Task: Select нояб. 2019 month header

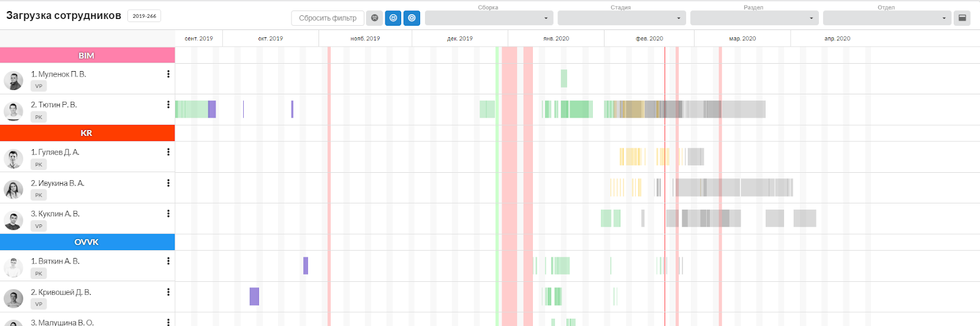Action: pos(365,39)
